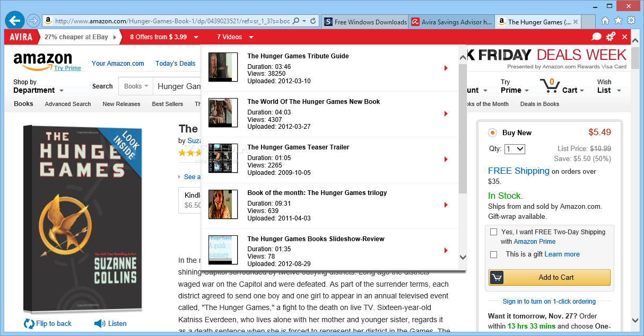Click Sign in to turn on 1-click ordering
The height and width of the screenshot is (336, 644).
tap(549, 302)
